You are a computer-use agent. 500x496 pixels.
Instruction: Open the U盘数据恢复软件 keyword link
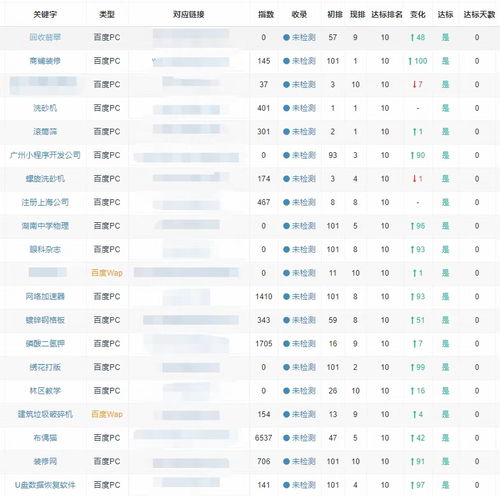[x=45, y=485]
